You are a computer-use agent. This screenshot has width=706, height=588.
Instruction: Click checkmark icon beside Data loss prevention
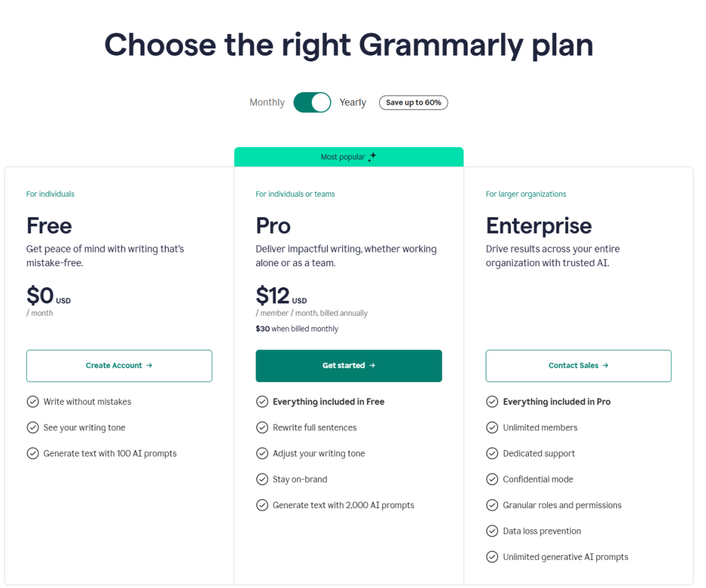click(492, 531)
